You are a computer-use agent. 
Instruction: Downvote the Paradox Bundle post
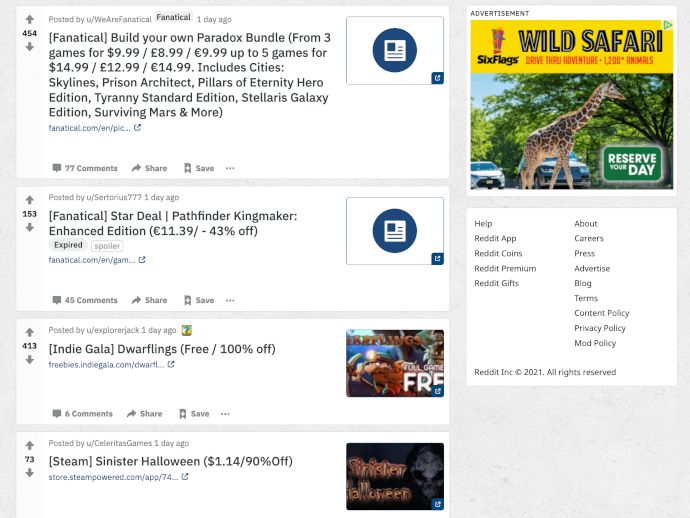[x=29, y=47]
